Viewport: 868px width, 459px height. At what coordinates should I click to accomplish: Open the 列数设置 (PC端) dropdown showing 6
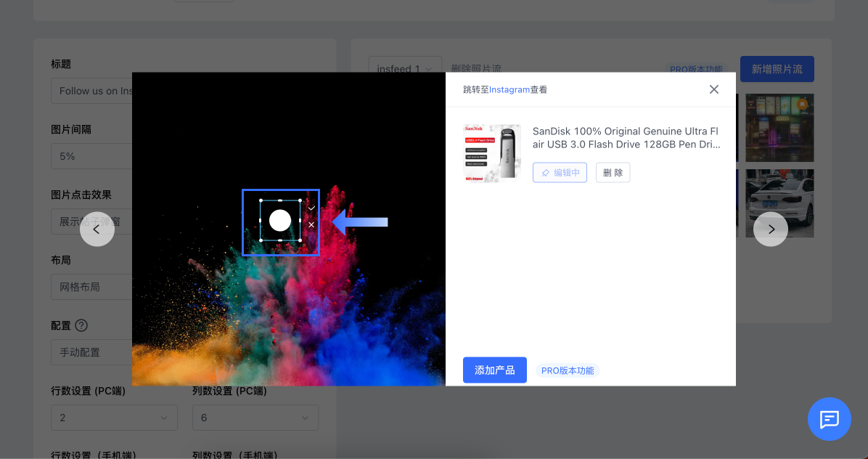255,418
